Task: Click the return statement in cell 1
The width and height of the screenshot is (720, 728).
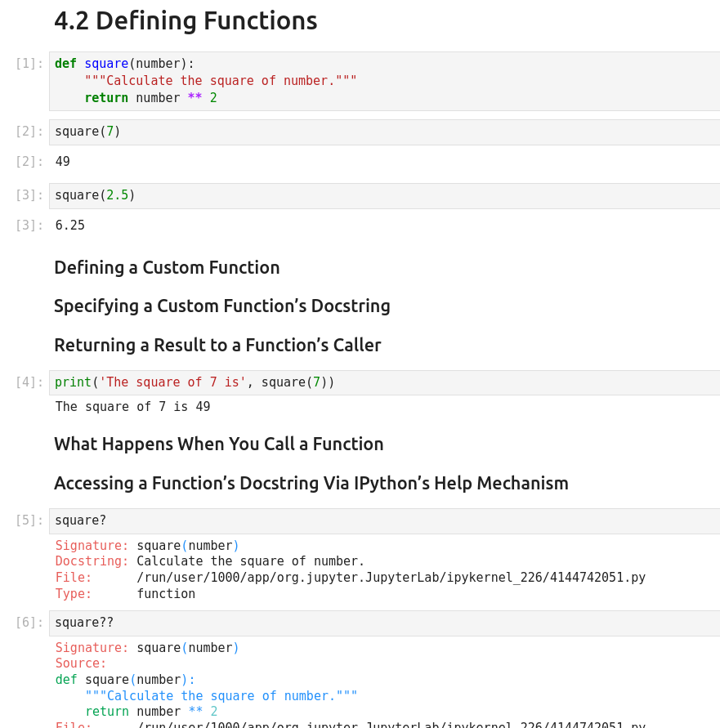Action: [150, 98]
